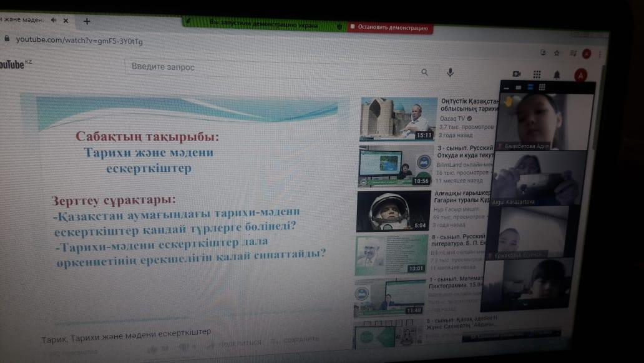This screenshot has width=644, height=363.
Task: Open YouTube account avatar menu
Action: [x=580, y=76]
